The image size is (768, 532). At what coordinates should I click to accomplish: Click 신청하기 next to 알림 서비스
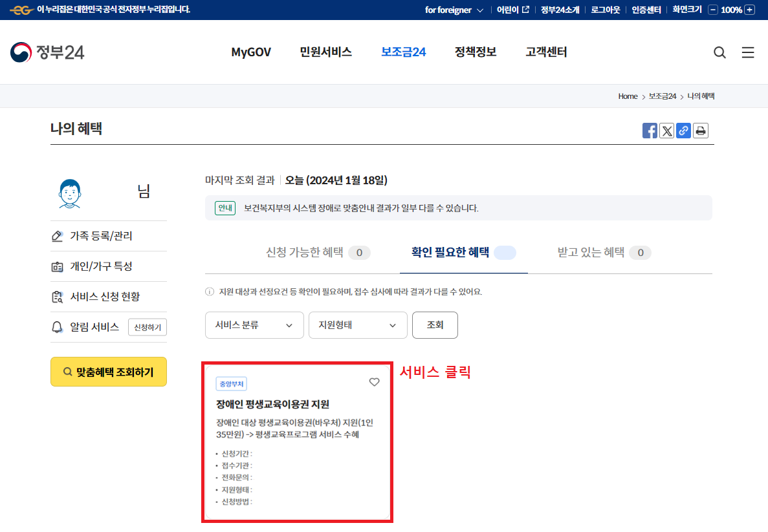pos(147,327)
